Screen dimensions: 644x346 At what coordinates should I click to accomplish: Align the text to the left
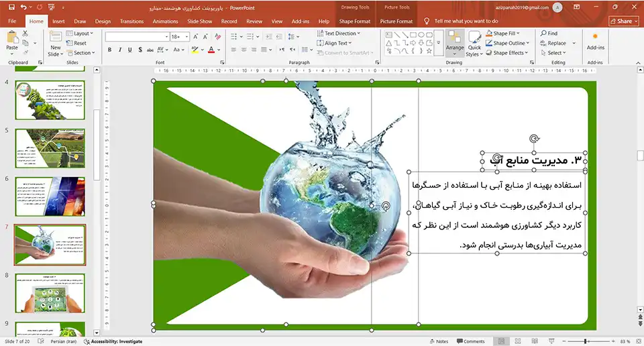233,50
